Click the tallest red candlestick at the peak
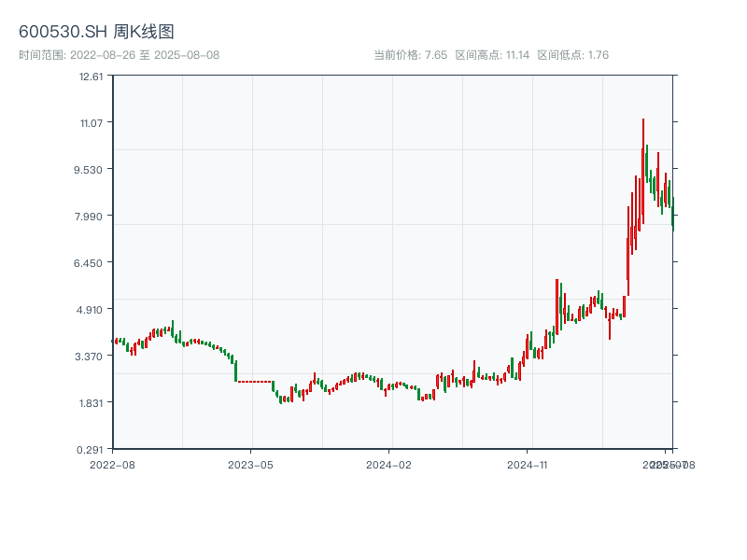The width and height of the screenshot is (747, 560). [x=643, y=172]
